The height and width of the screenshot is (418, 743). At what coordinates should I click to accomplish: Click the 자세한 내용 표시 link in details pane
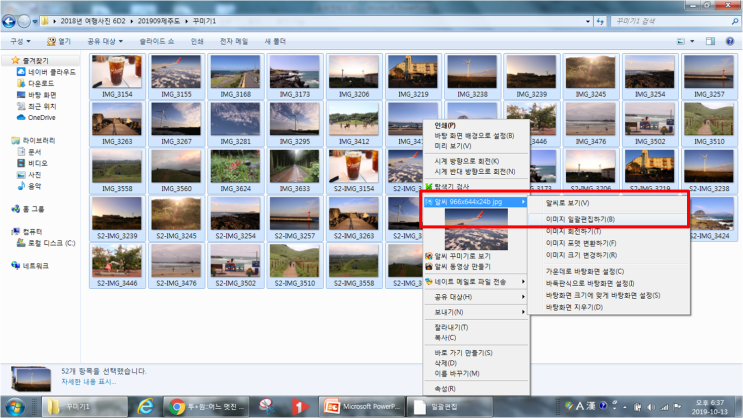coord(88,382)
